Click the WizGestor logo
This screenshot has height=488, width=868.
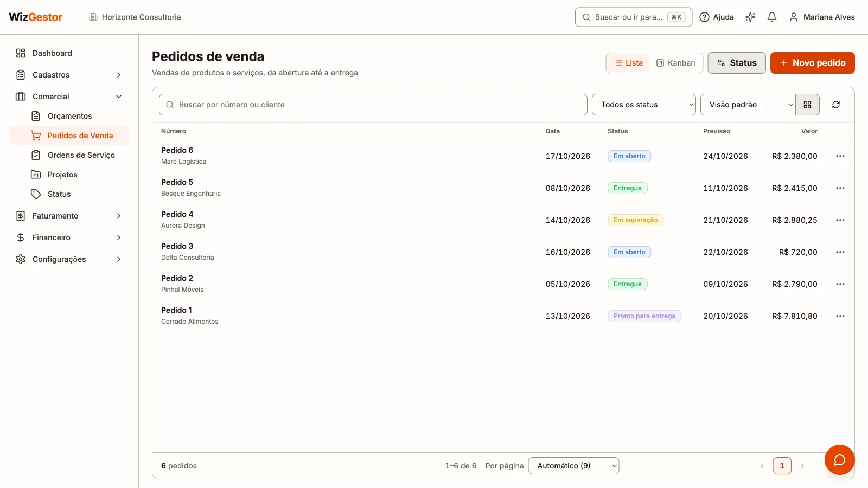coord(36,17)
